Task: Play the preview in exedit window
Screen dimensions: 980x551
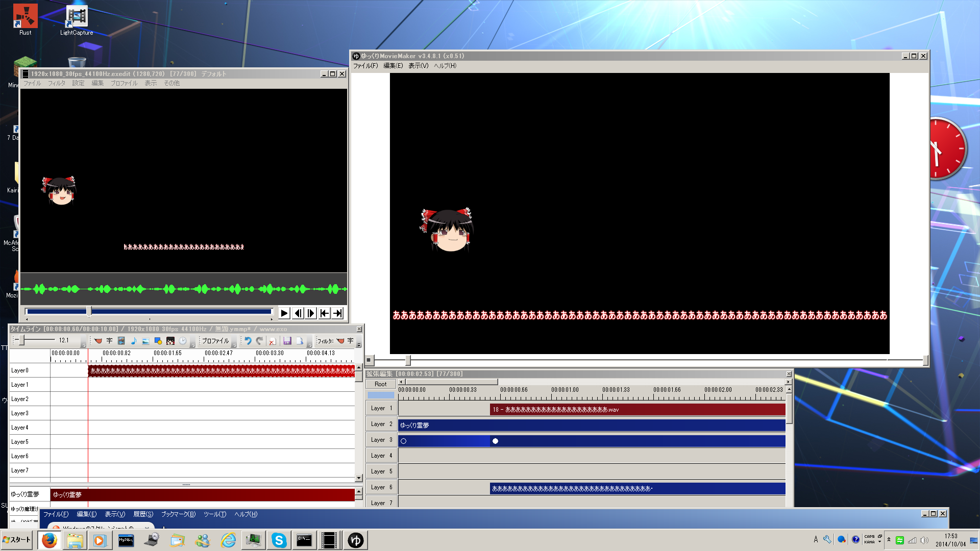Action: point(284,313)
